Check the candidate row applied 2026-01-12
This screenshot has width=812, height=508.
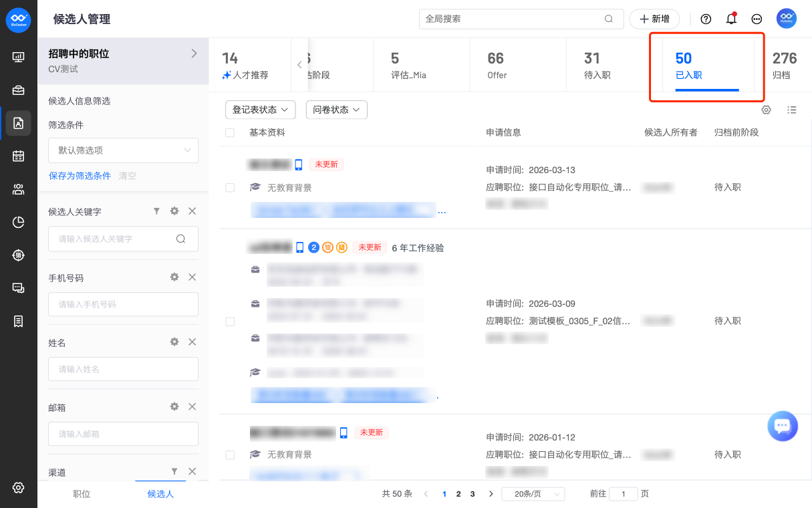[x=230, y=455]
